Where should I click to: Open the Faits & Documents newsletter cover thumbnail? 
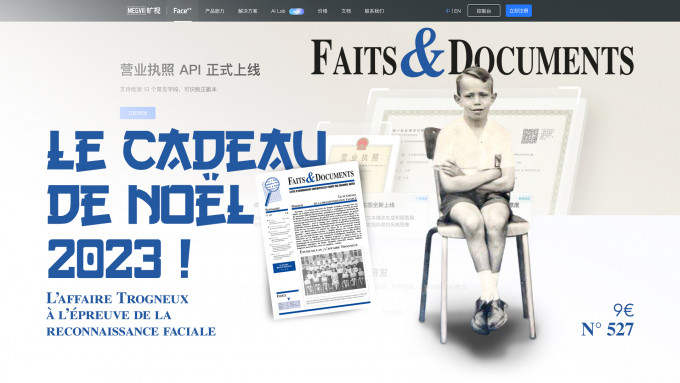click(x=313, y=241)
